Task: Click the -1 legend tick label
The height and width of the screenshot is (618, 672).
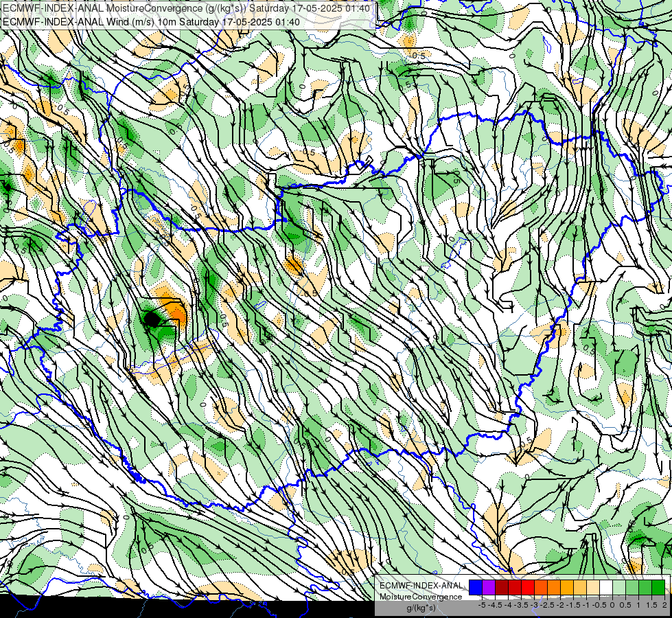Action: click(586, 605)
